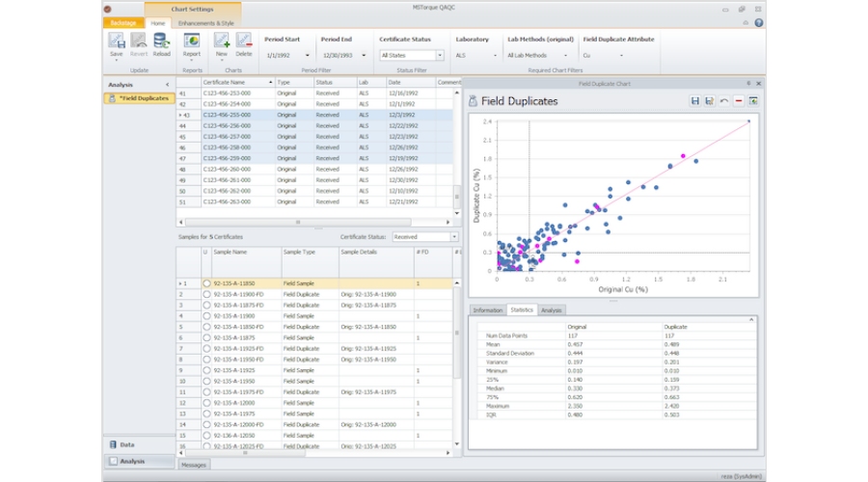Screen dimensions: 868x482
Task: Click the undo arrow icon above the chart
Action: pos(724,100)
